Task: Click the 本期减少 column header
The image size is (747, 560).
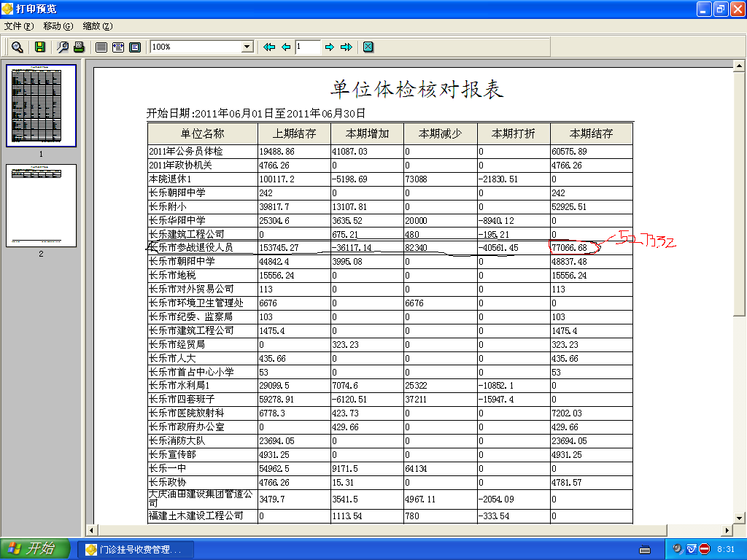Action: click(x=440, y=134)
